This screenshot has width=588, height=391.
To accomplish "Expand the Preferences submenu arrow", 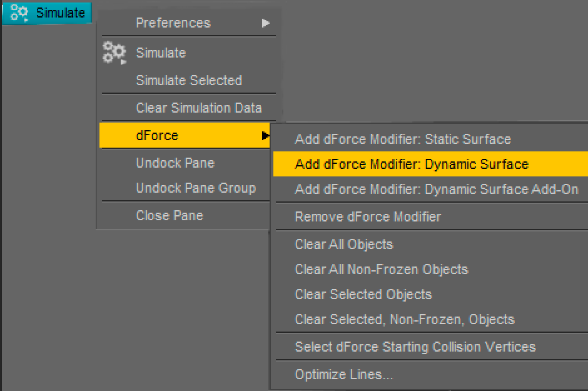I will coord(265,23).
